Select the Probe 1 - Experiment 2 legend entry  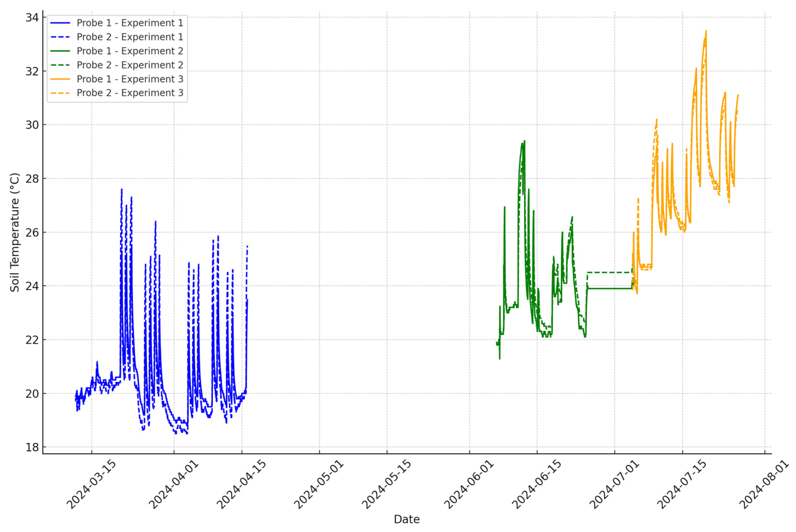coord(130,51)
